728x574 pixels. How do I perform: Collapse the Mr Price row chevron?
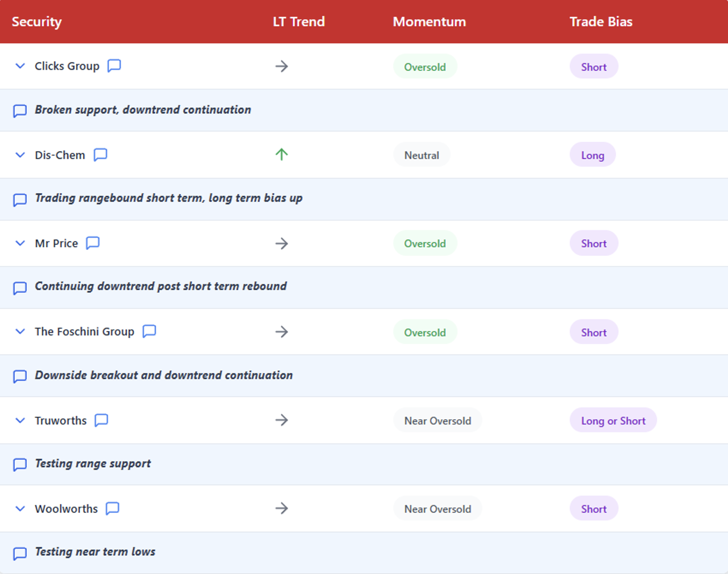20,243
